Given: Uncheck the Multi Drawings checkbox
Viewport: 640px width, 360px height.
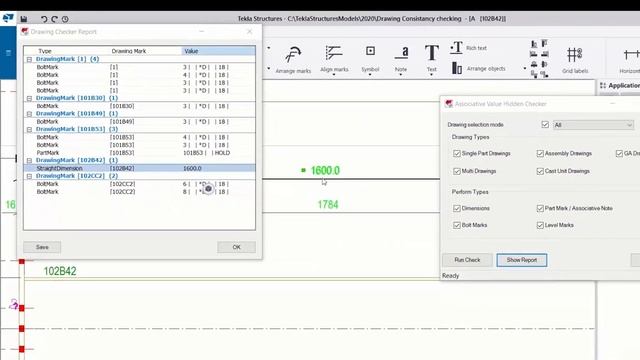Looking at the screenshot, I should [457, 171].
